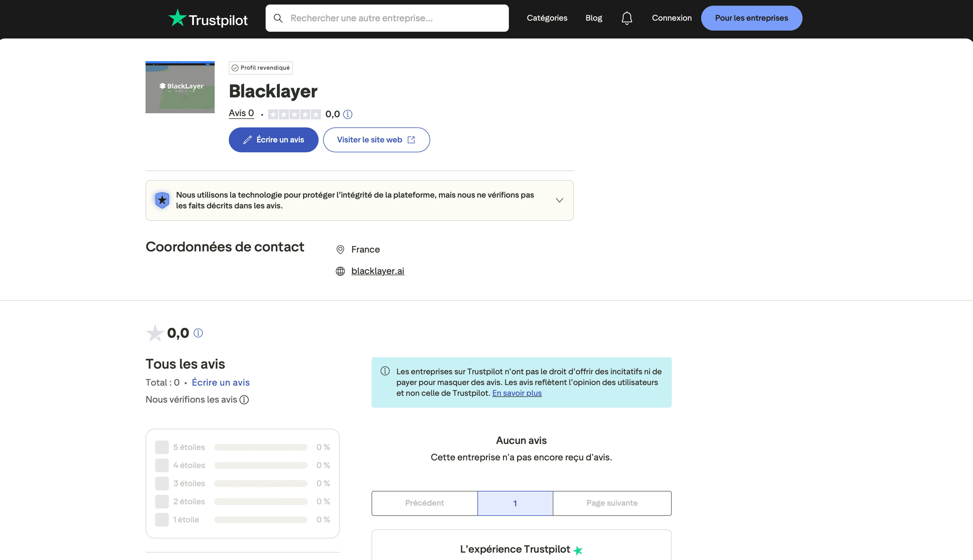Viewport: 973px width, 560px height.
Task: Click the info icon beside Nous vérifions les avis
Action: (x=244, y=399)
